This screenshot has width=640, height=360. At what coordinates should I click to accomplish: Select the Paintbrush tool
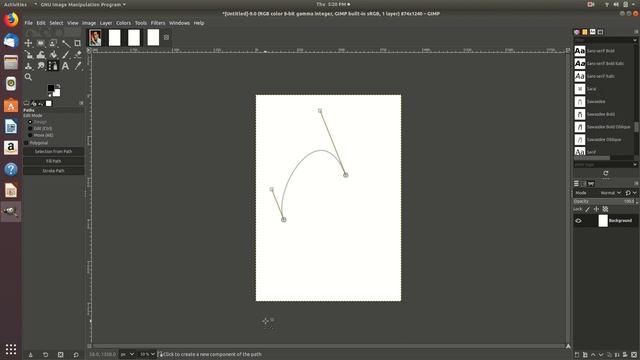[65, 54]
